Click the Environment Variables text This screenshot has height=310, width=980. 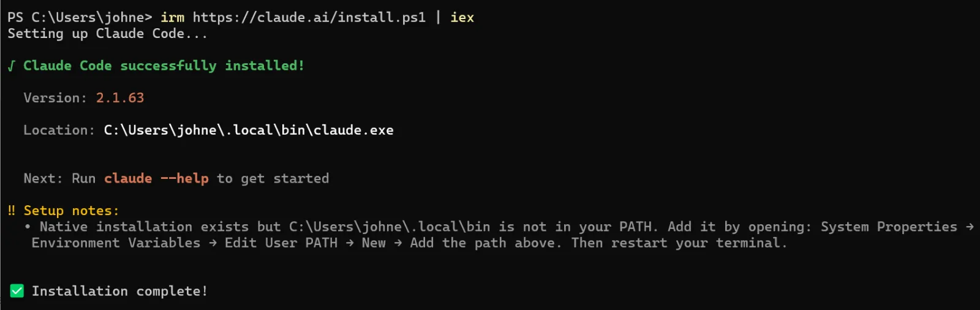coord(116,243)
